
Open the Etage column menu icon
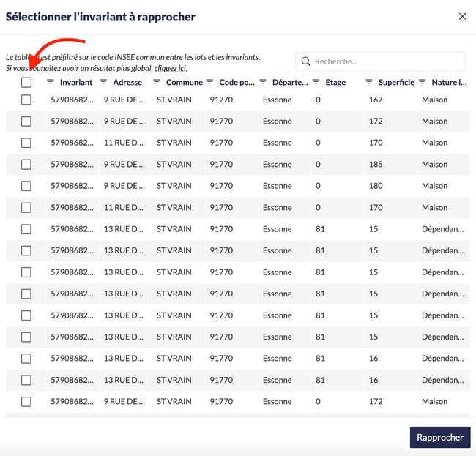[316, 82]
